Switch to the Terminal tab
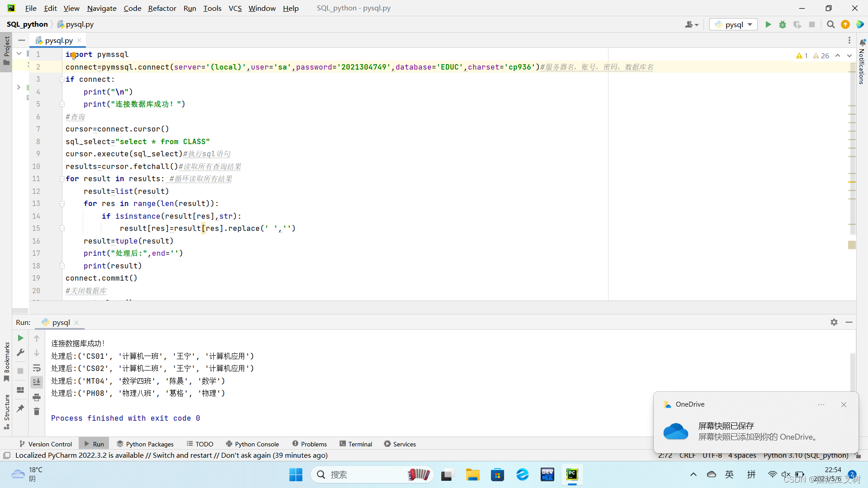The height and width of the screenshot is (488, 868). [356, 444]
